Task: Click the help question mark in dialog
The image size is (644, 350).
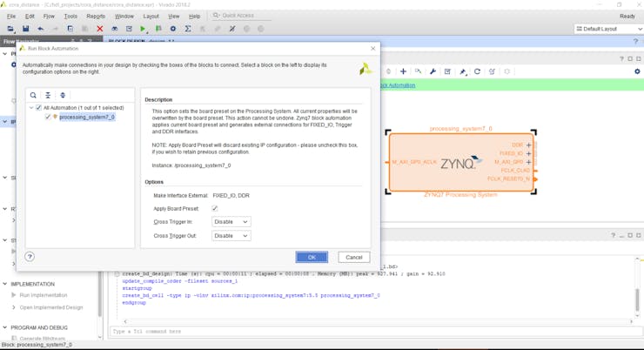Action: 30,257
